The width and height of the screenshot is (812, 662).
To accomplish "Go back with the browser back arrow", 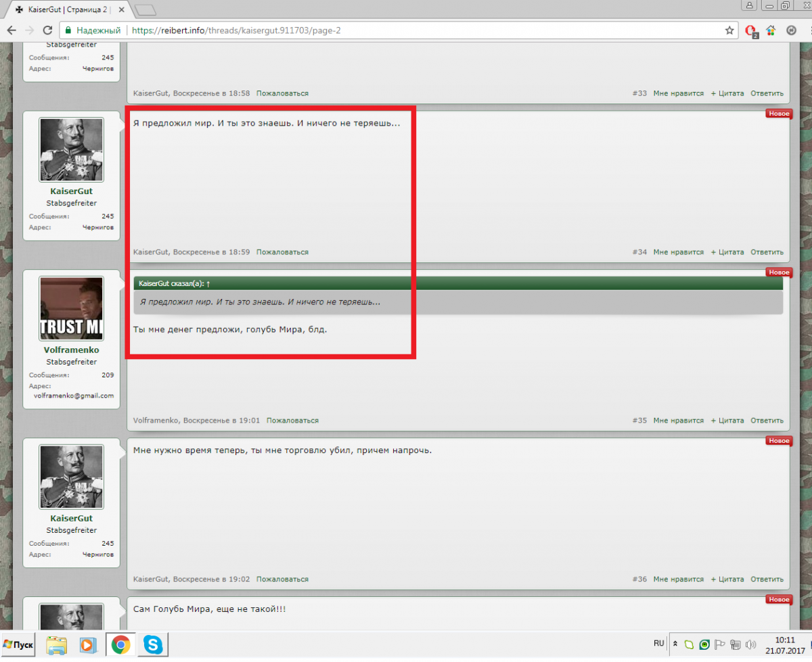I will coord(12,30).
